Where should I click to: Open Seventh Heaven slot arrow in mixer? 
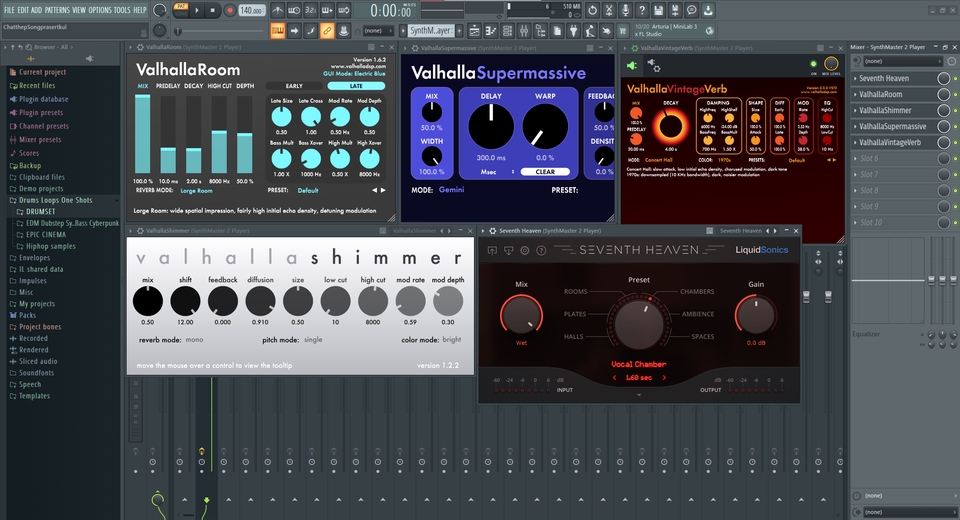[855, 78]
